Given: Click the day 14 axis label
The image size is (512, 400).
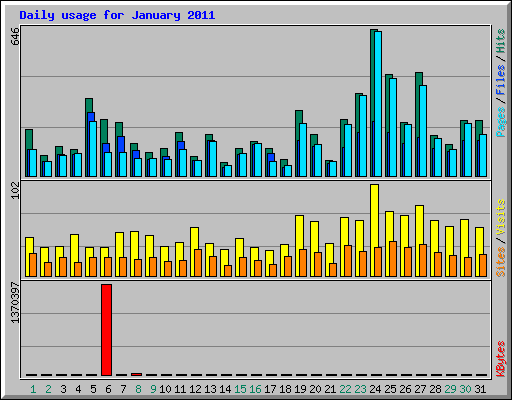Looking at the screenshot, I should (225, 389).
